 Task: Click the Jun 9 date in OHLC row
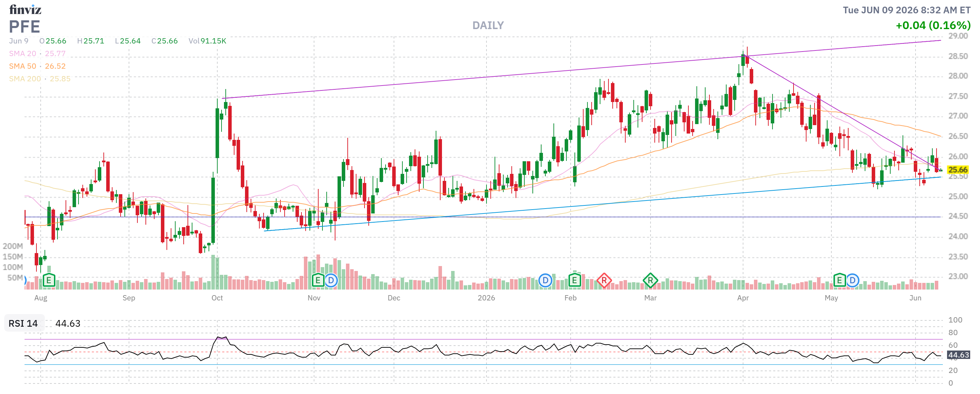[x=19, y=41]
